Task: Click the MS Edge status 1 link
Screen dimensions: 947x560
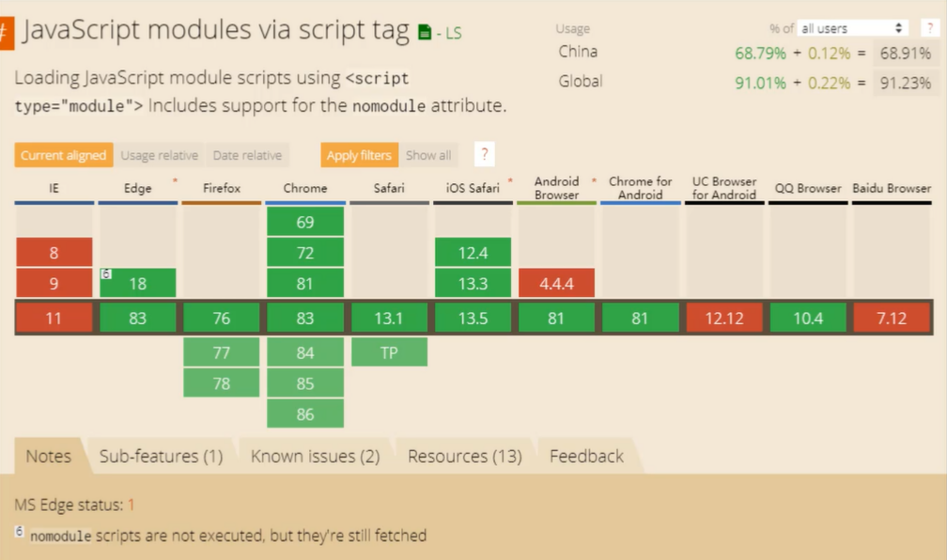Action: pyautogui.click(x=132, y=505)
